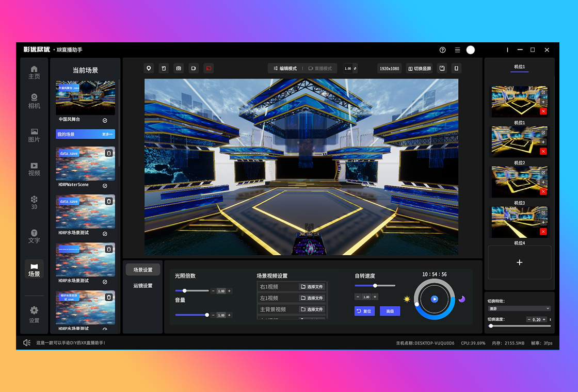Click the white circular avatar in the title bar
The width and height of the screenshot is (578, 392).
[470, 50]
